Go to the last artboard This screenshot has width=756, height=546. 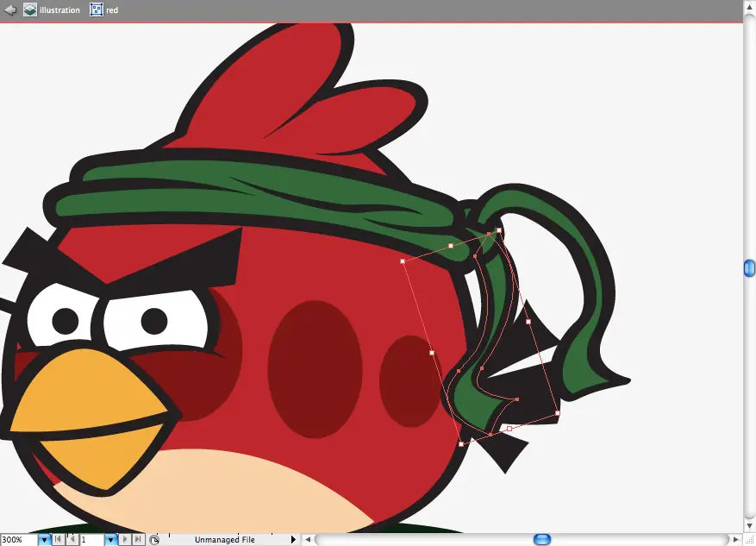coord(139,539)
